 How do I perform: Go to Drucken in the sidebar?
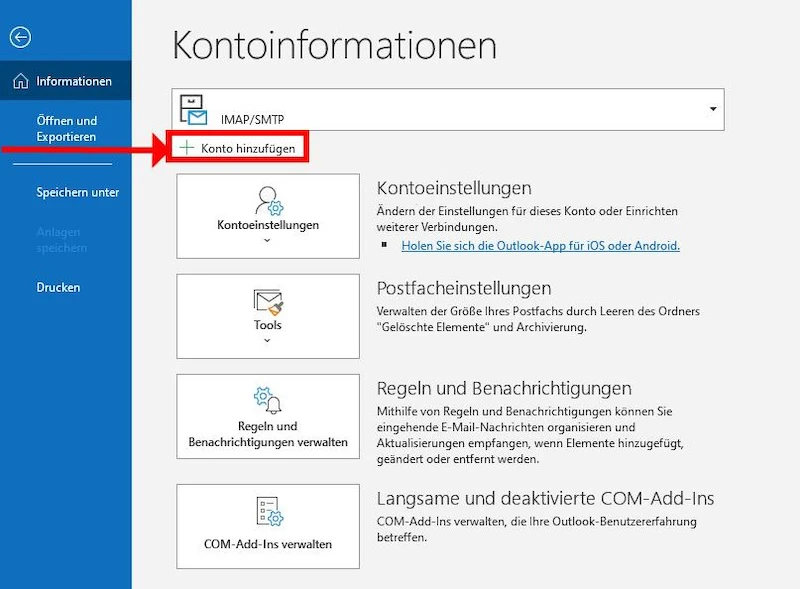point(58,288)
